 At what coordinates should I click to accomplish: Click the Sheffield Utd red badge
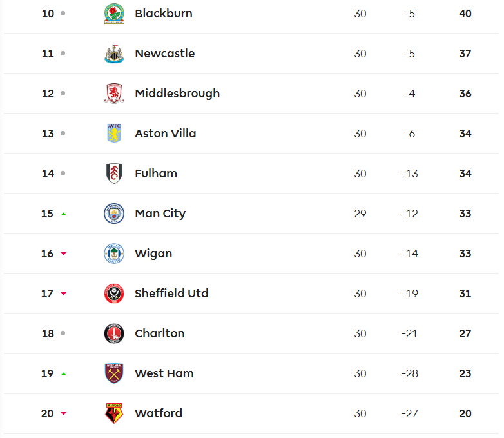(114, 293)
